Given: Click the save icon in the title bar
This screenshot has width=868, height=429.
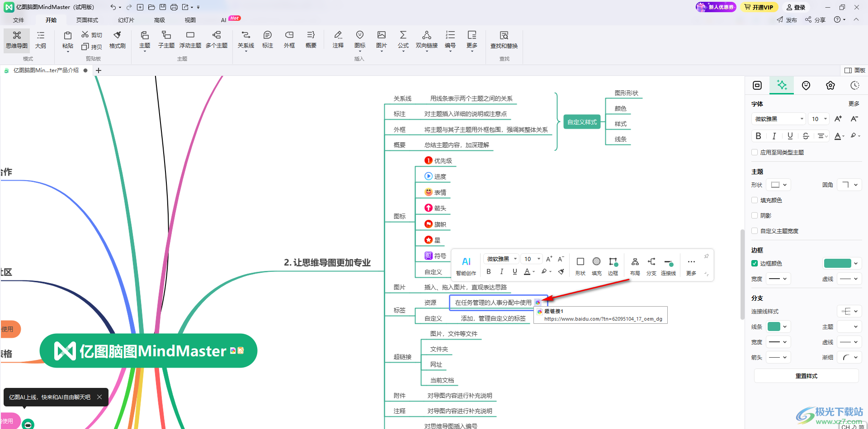Looking at the screenshot, I should (163, 7).
